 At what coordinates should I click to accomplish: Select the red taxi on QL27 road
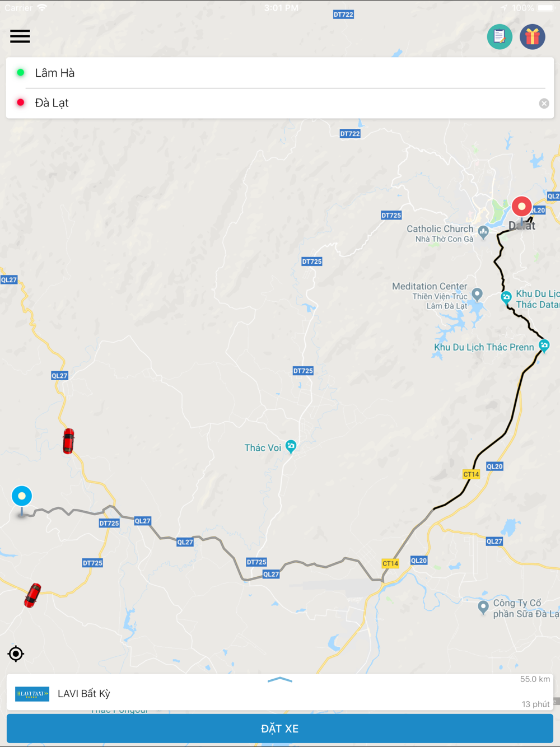(68, 441)
